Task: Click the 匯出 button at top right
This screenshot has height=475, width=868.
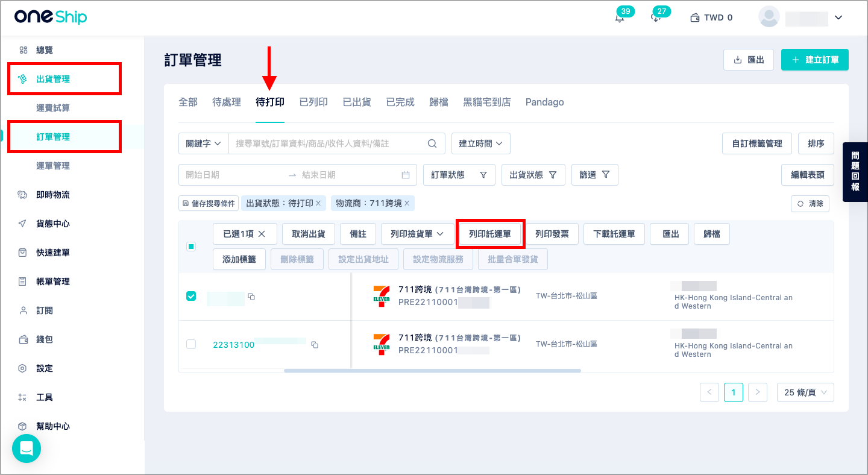Action: (749, 60)
